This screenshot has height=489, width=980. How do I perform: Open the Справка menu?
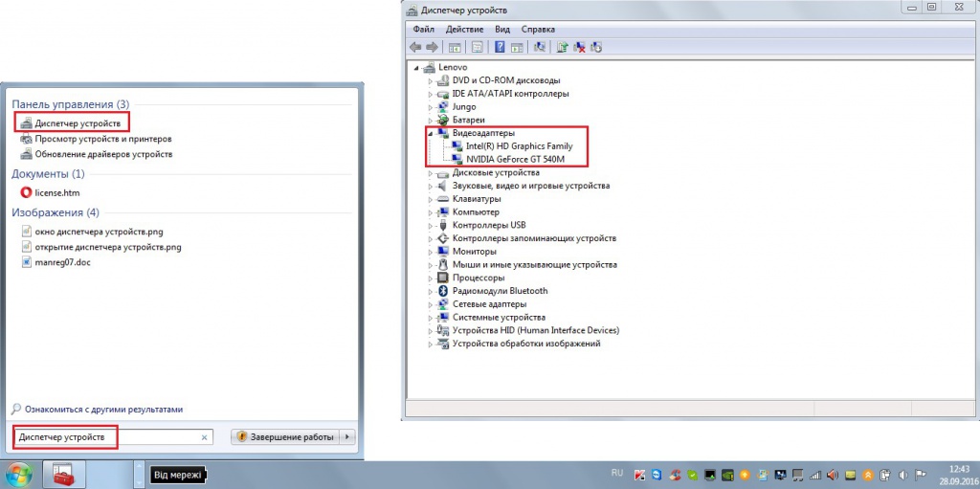coord(538,30)
